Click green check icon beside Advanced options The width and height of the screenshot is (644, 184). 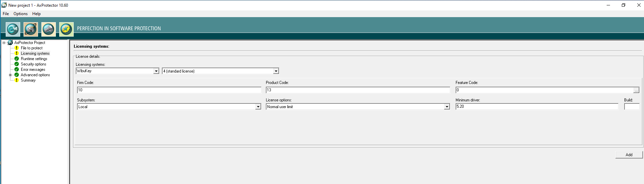click(16, 75)
